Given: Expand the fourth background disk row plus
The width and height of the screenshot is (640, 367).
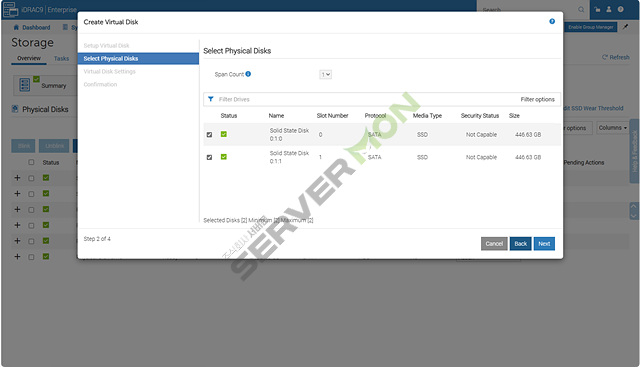Looking at the screenshot, I should point(17,225).
